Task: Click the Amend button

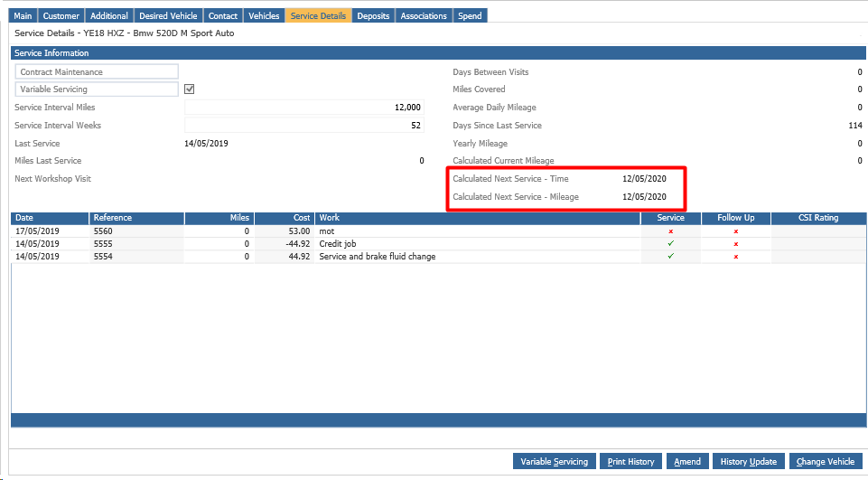Action: click(687, 461)
